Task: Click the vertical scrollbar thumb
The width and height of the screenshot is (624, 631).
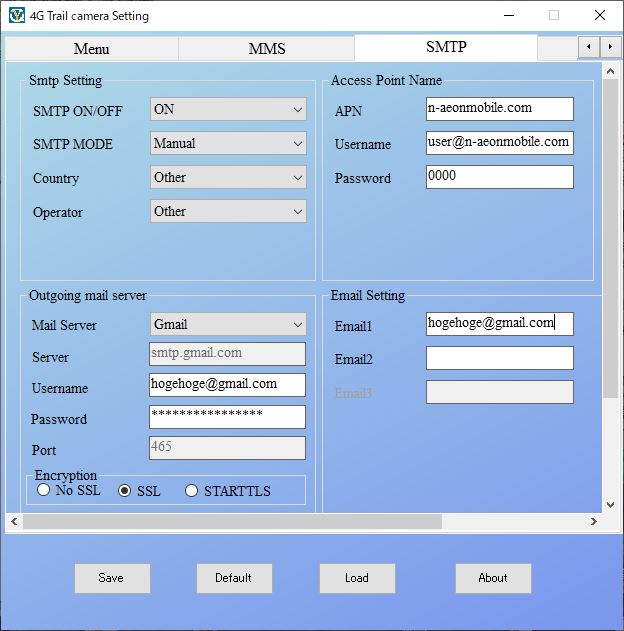Action: click(610, 238)
